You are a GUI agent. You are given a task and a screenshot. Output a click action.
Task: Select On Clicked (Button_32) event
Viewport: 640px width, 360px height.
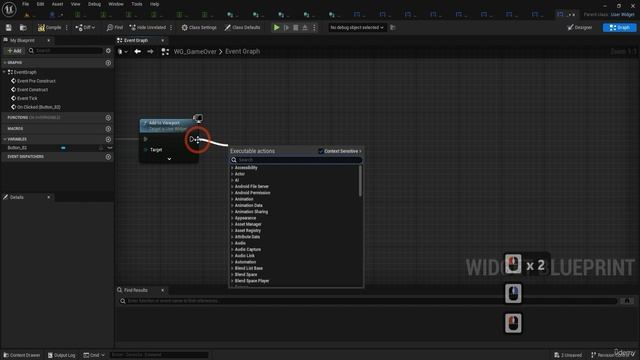tap(39, 107)
